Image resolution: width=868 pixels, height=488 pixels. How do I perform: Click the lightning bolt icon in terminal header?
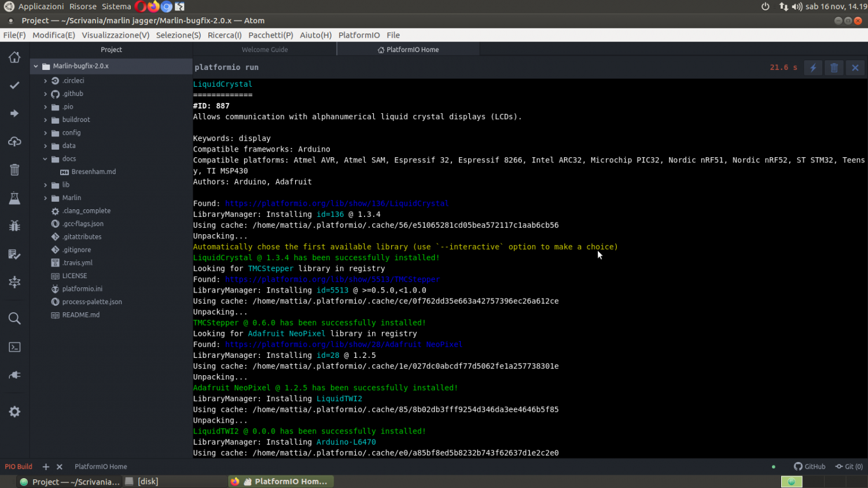813,68
